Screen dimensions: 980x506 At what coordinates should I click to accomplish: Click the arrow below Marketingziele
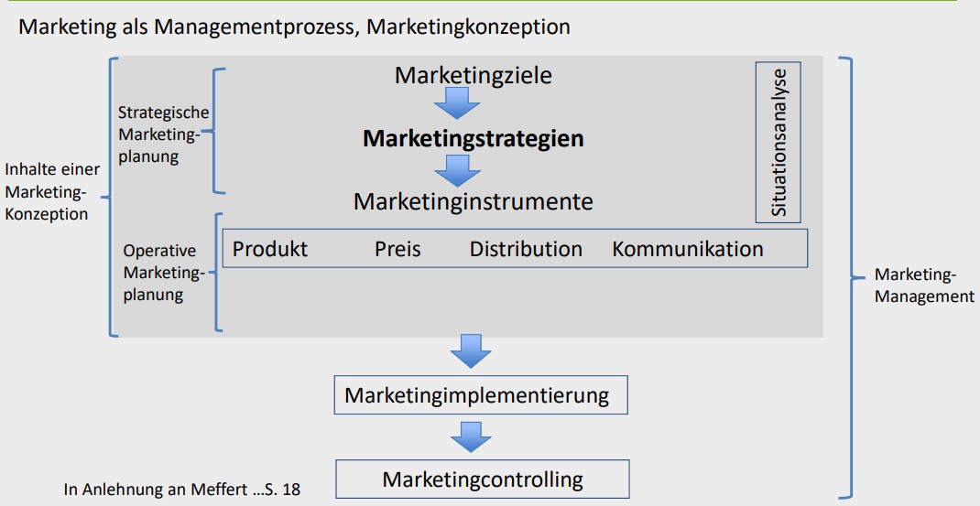point(457,102)
